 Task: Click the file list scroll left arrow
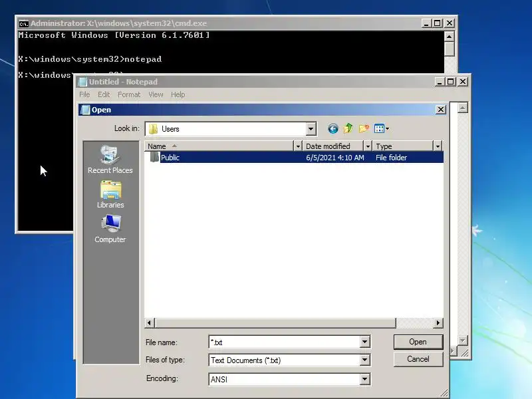click(150, 323)
